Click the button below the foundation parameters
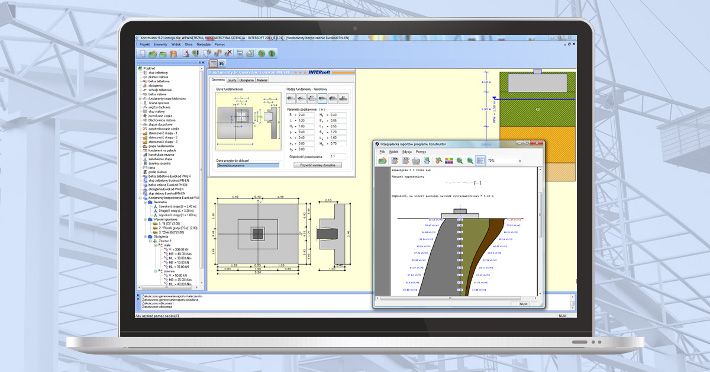Image resolution: width=710 pixels, height=372 pixels. (317, 165)
